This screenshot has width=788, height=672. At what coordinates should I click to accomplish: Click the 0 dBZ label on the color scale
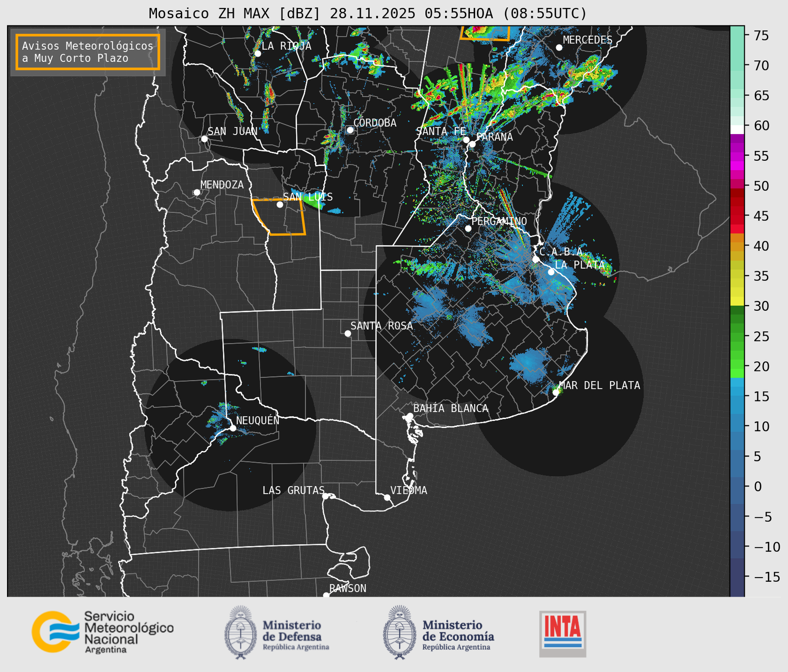point(758,486)
